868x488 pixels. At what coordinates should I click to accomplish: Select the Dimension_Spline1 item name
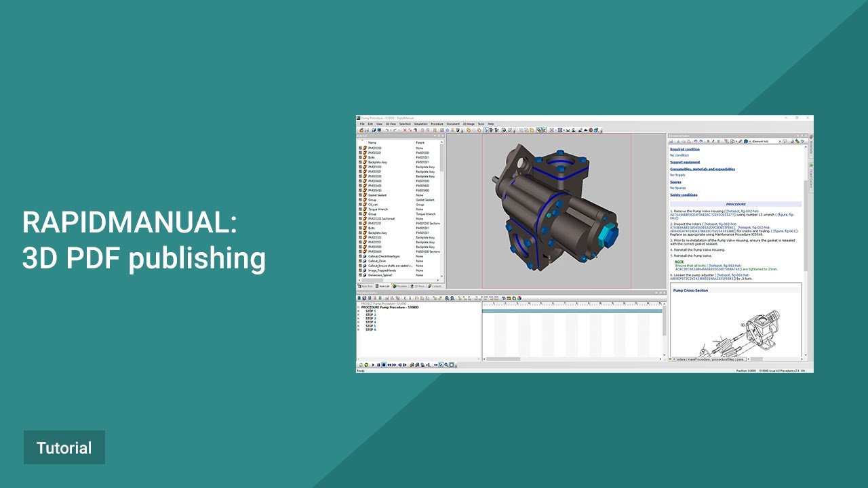tap(380, 275)
